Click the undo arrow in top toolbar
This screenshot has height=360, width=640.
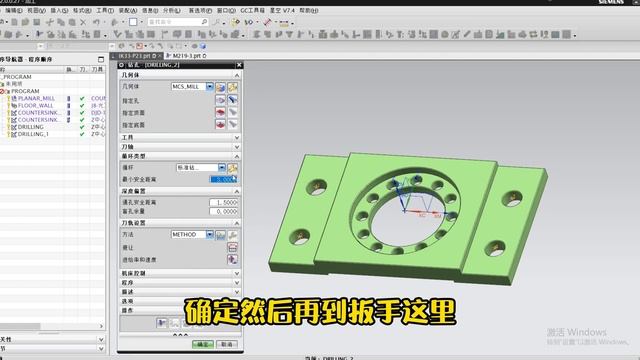(x=96, y=22)
